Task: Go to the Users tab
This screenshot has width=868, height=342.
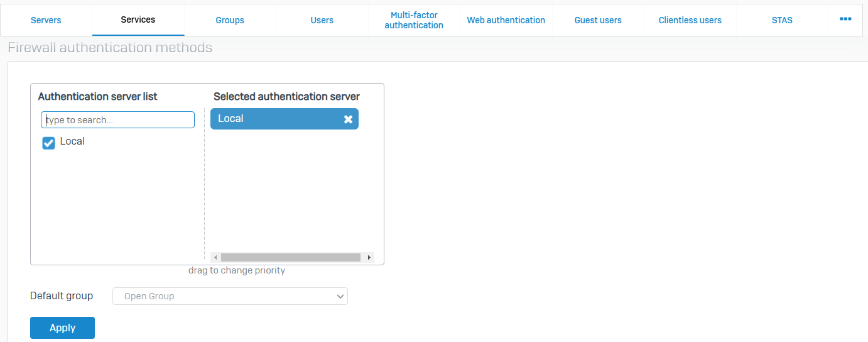Action: click(x=322, y=20)
